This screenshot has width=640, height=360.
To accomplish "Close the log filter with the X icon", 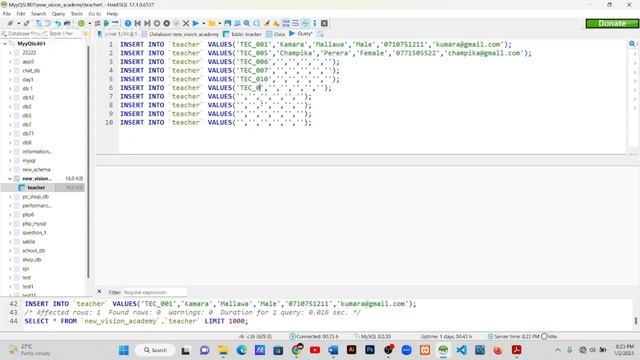I will click(99, 291).
